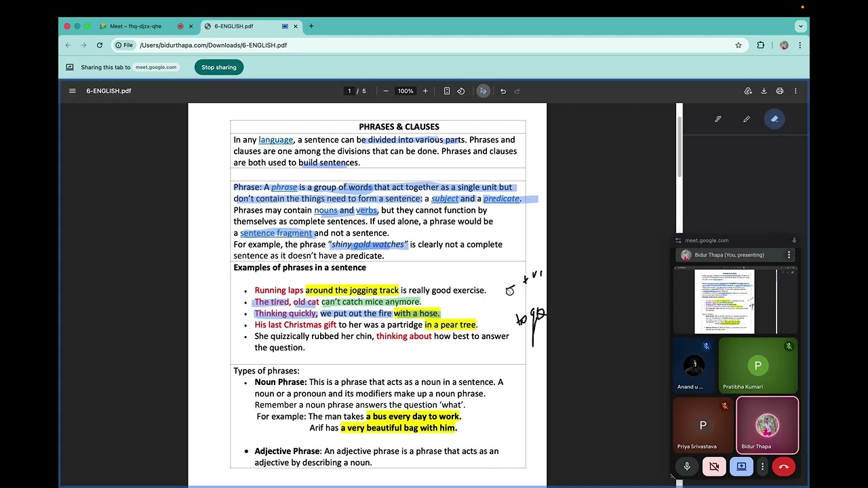Image resolution: width=868 pixels, height=488 pixels.
Task: View site information File chip
Action: pos(124,45)
